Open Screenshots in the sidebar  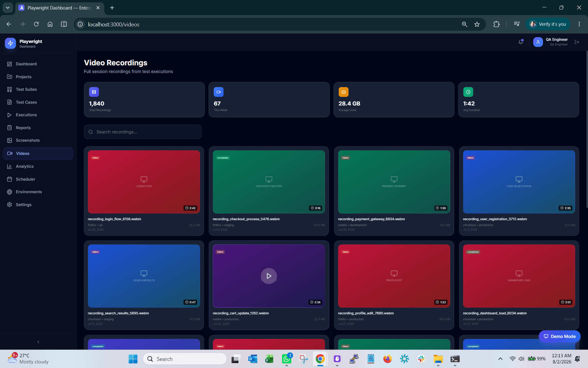(38, 140)
